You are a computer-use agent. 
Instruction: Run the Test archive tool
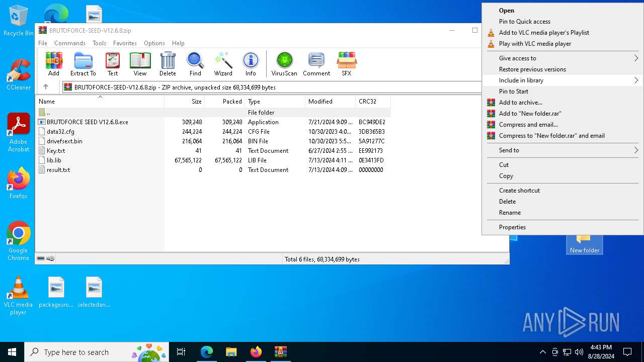pyautogui.click(x=113, y=64)
